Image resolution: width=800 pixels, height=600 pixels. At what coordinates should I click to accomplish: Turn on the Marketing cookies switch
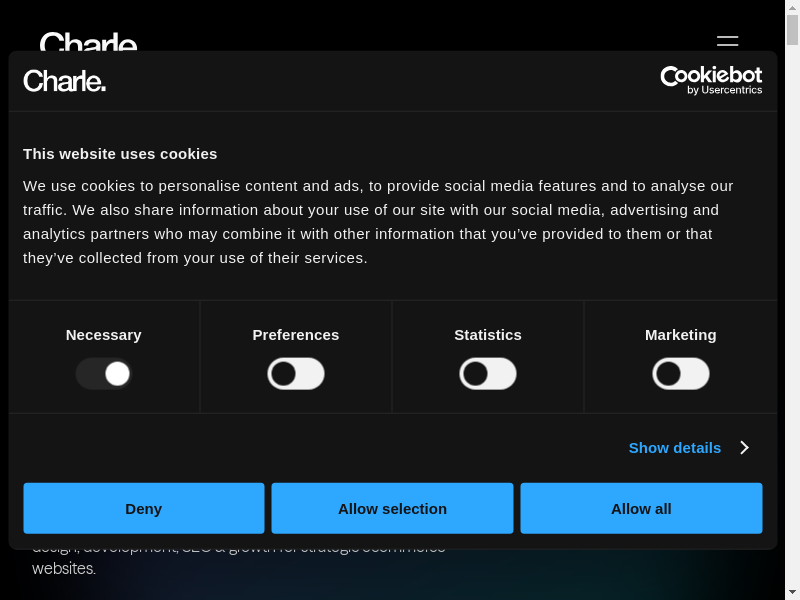[681, 374]
